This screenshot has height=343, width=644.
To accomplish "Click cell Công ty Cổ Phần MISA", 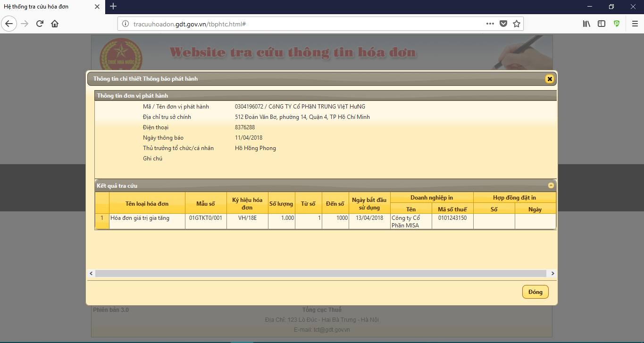I will click(411, 222).
